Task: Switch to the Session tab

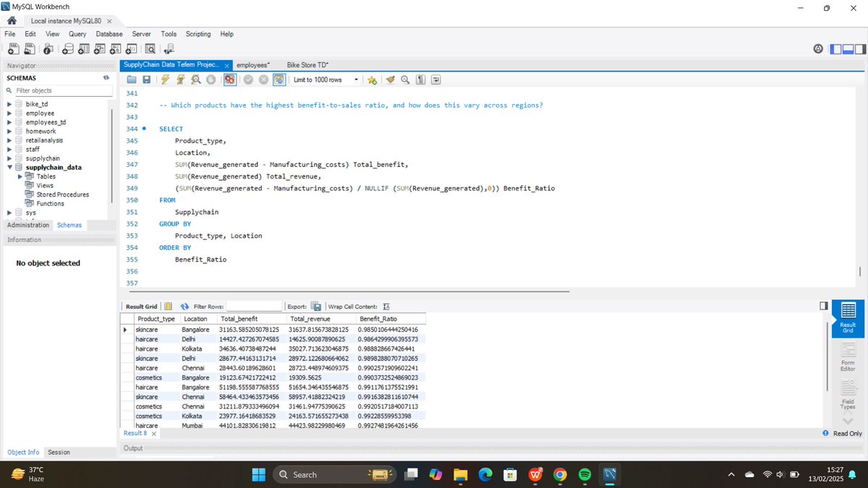Action: (59, 452)
